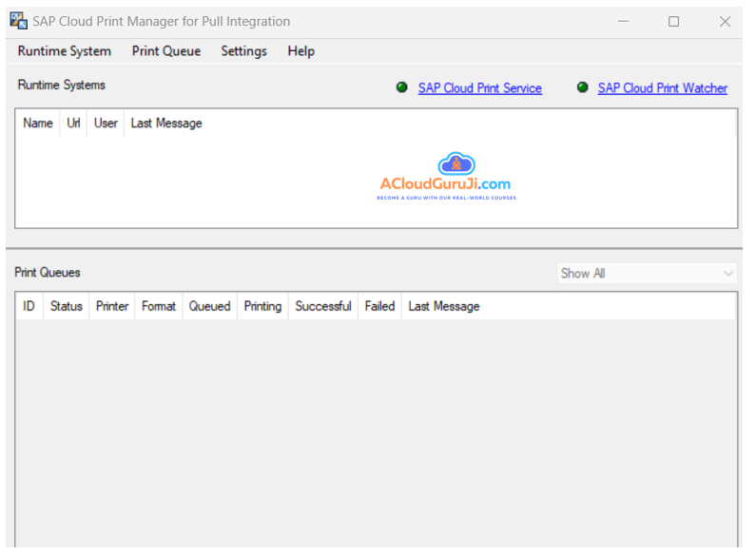Open the SAP Cloud Print Watcher link
The height and width of the screenshot is (555, 756).
click(x=662, y=88)
